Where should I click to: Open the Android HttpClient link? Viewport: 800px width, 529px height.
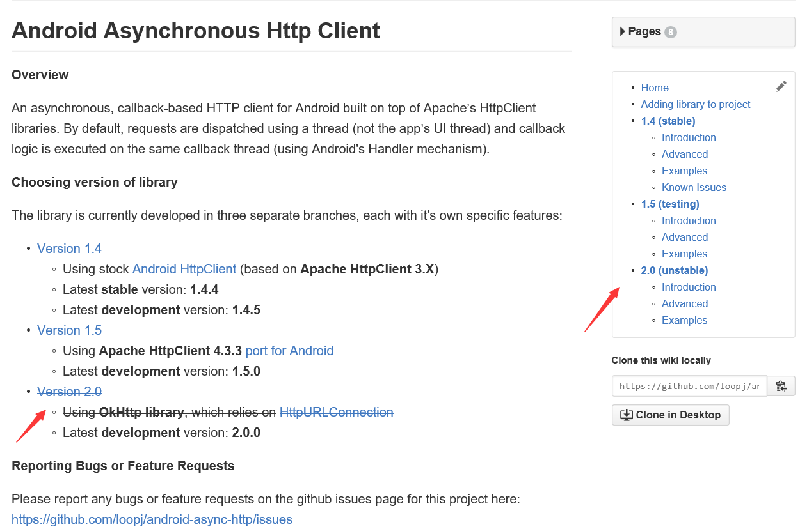184,269
